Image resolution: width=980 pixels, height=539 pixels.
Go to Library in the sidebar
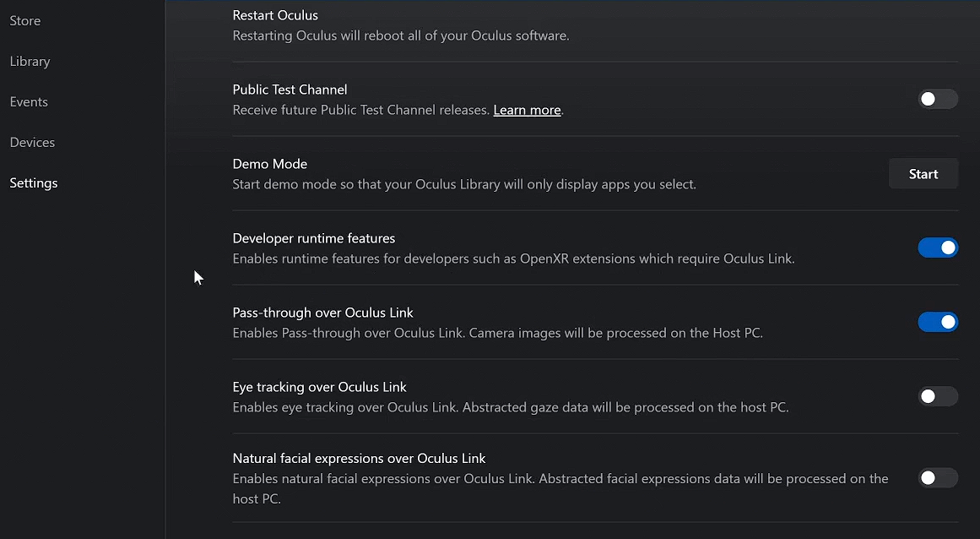tap(30, 62)
